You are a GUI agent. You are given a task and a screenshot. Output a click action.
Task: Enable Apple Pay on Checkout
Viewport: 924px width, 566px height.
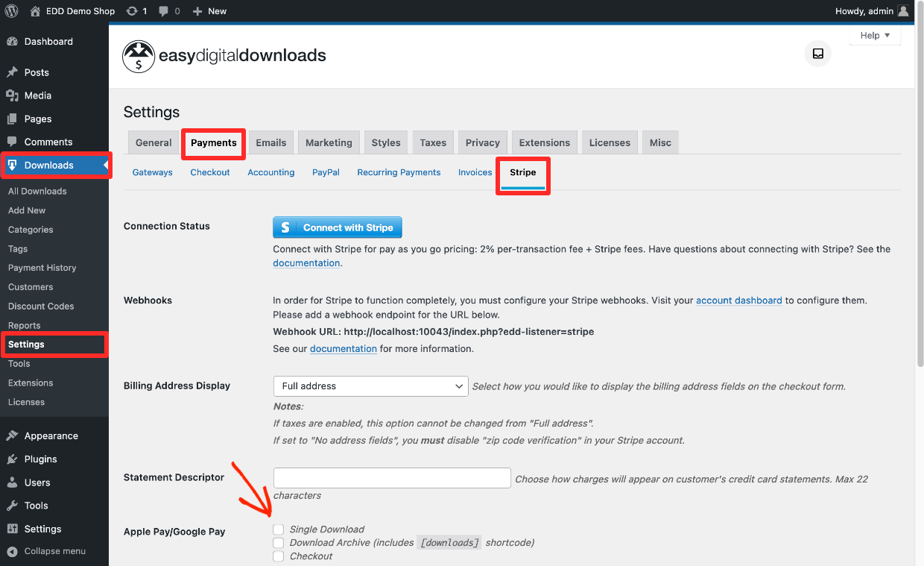(x=279, y=556)
